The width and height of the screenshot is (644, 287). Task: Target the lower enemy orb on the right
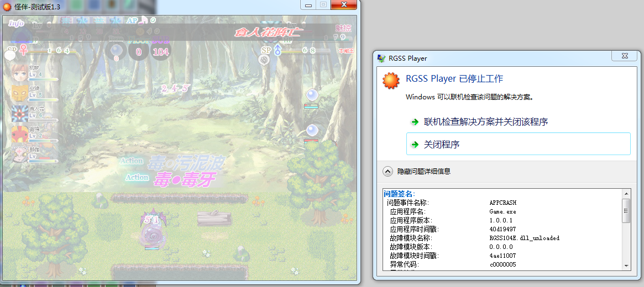(x=312, y=131)
